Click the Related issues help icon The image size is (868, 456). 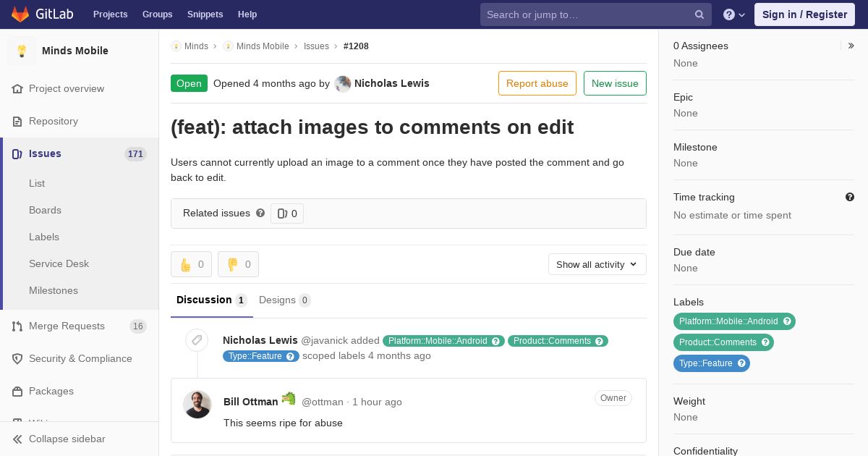click(x=260, y=213)
